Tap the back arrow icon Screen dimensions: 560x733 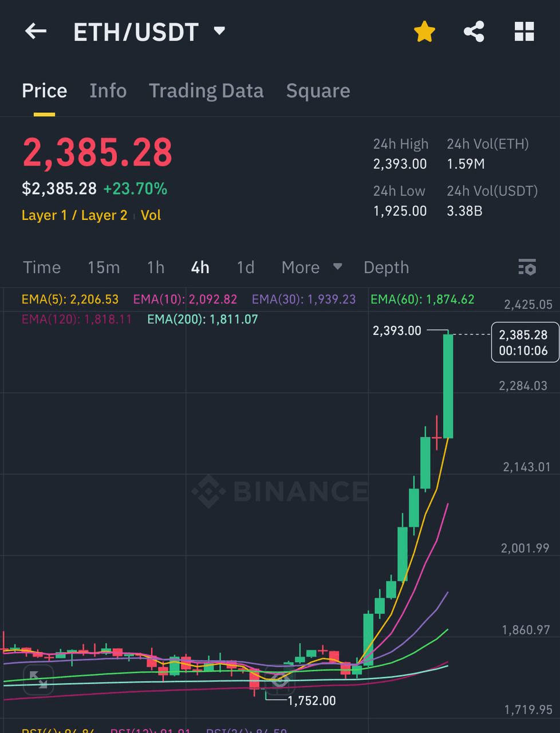coord(36,31)
